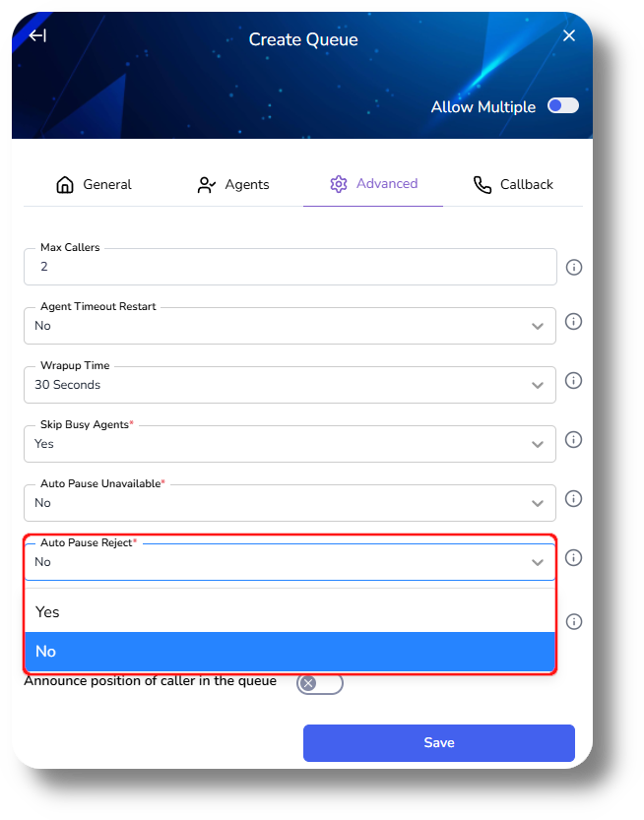Screen dimensions: 644x820
Task: Toggle the Allow Multiple switch
Action: click(x=563, y=106)
